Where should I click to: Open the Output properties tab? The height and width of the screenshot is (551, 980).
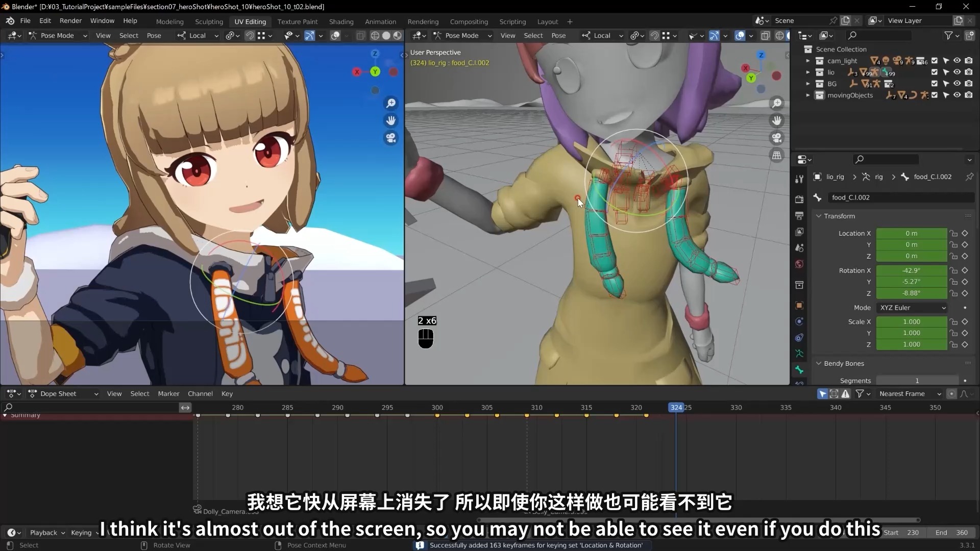[x=799, y=215]
